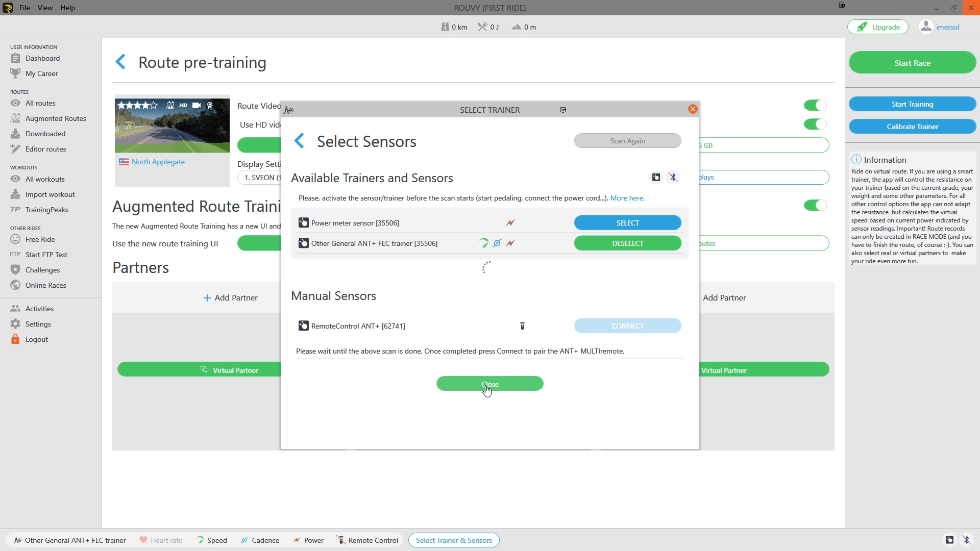Go back from Route pre-training page
Viewport: 980px width, 551px height.
[121, 62]
